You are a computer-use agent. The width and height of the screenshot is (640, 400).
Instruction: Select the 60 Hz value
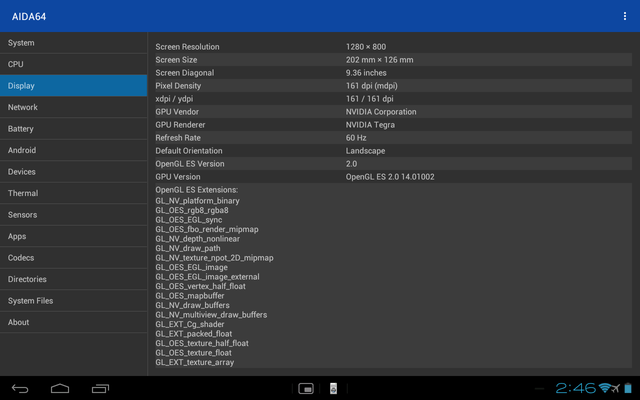[356, 138]
